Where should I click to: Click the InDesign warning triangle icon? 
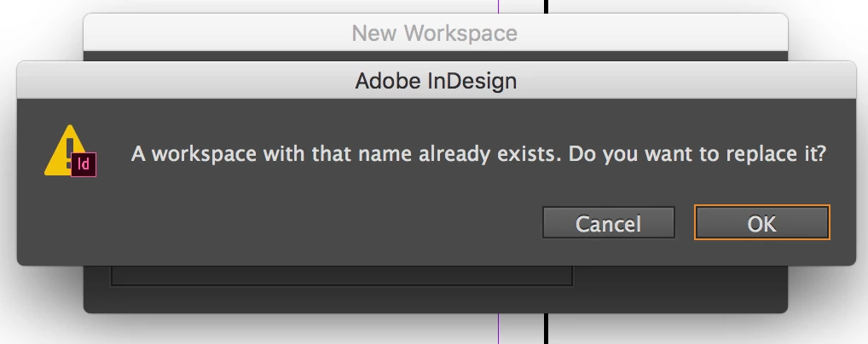[x=70, y=151]
